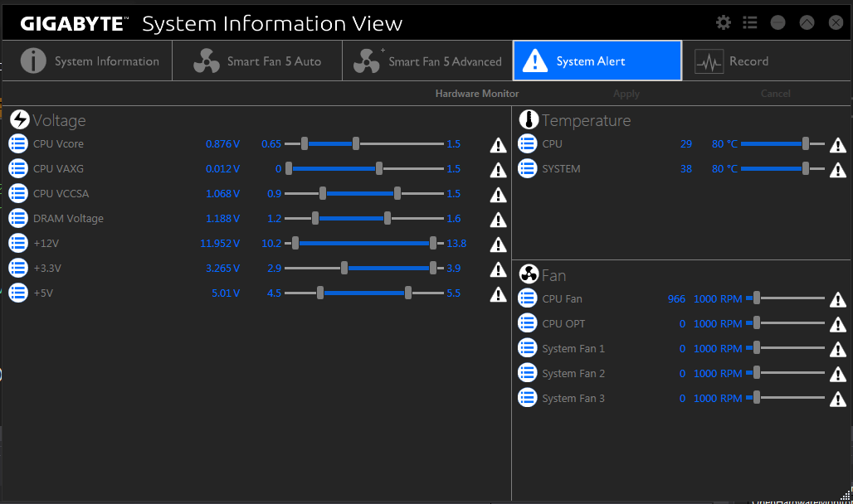Click the Apply button

(x=626, y=93)
